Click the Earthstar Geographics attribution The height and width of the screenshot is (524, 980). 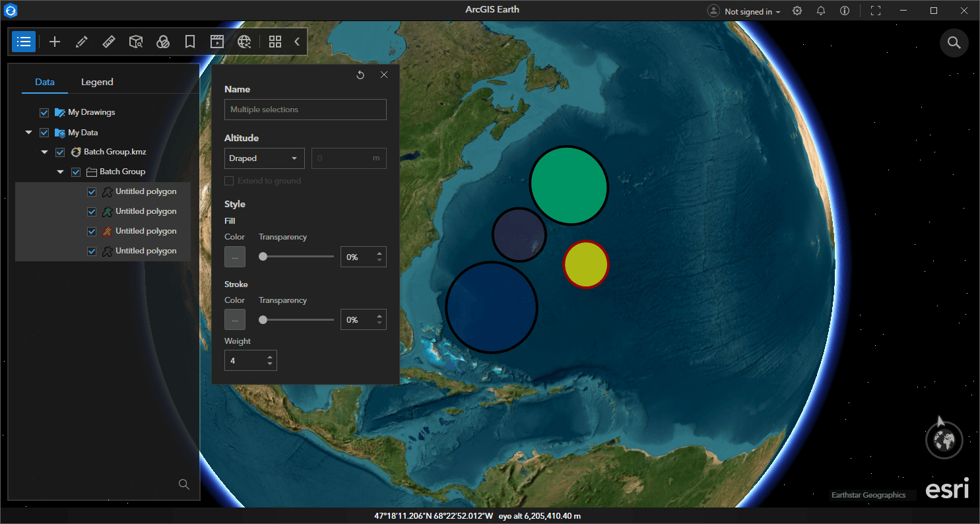(x=868, y=495)
